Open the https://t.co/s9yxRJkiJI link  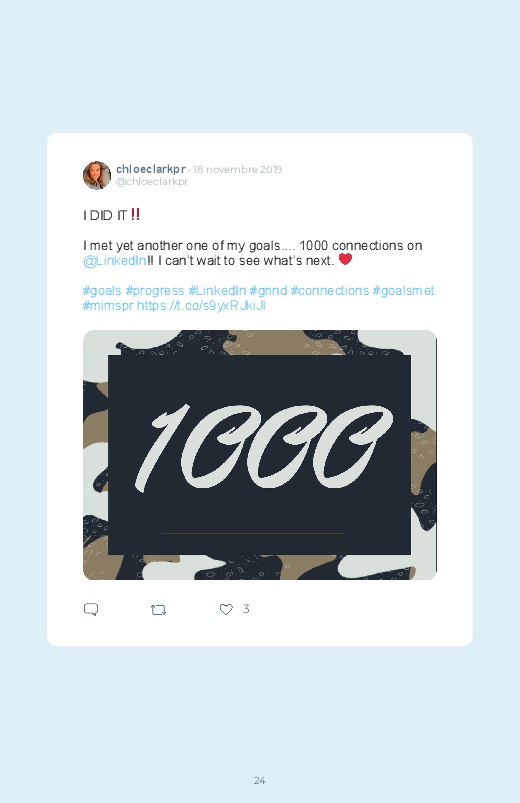coord(201,306)
